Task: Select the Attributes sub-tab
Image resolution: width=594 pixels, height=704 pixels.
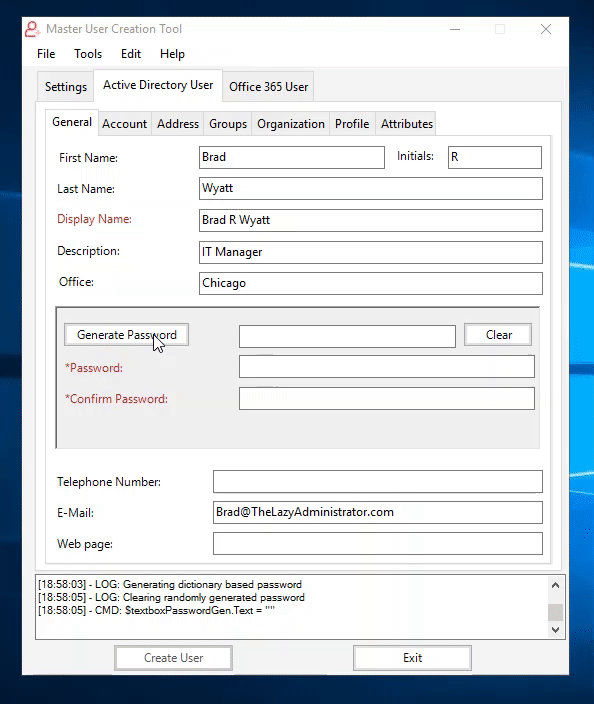Action: click(x=407, y=124)
